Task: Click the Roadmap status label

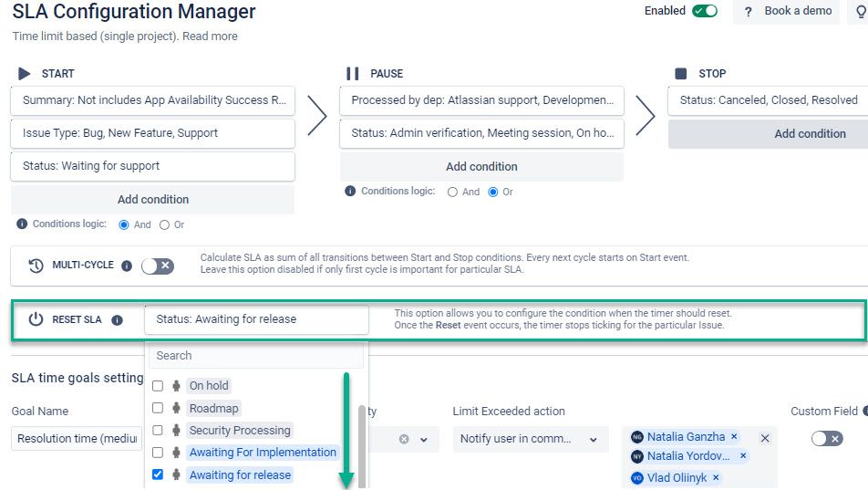Action: pyautogui.click(x=213, y=409)
